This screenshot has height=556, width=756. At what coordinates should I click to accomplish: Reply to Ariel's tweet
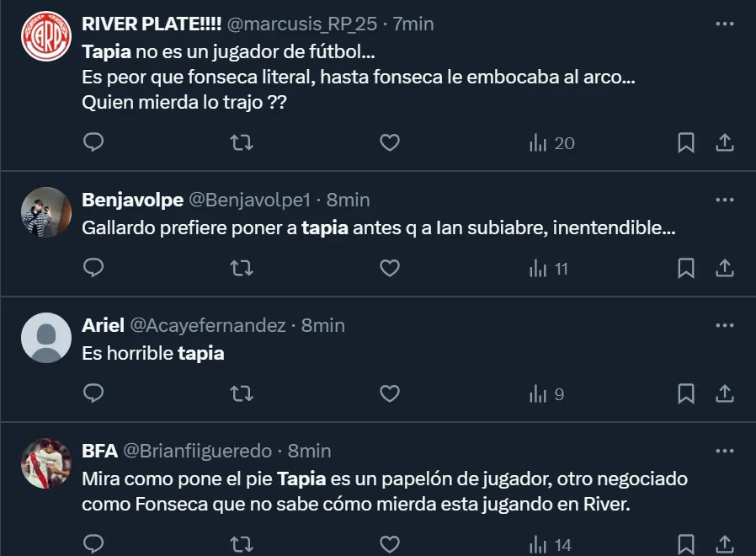pos(93,393)
